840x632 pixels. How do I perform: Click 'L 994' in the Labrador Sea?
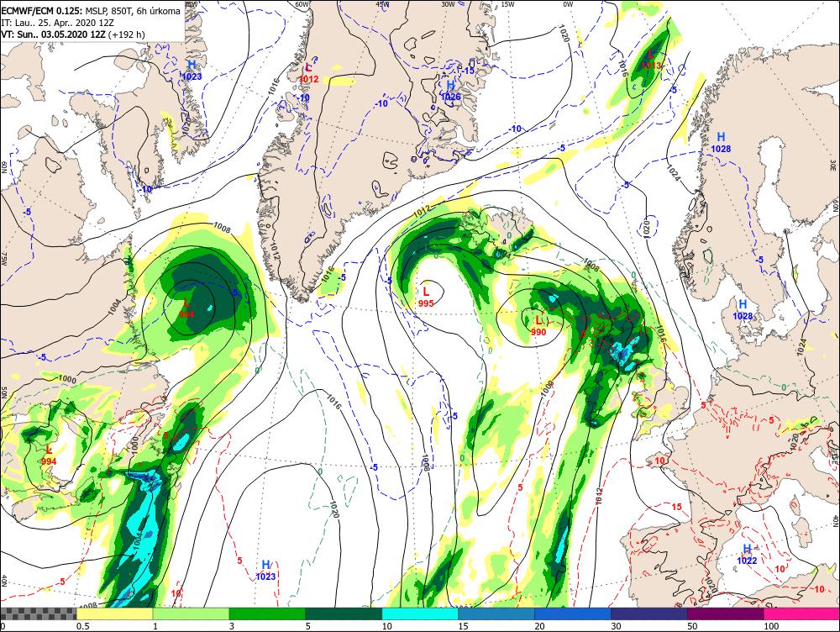(x=186, y=308)
